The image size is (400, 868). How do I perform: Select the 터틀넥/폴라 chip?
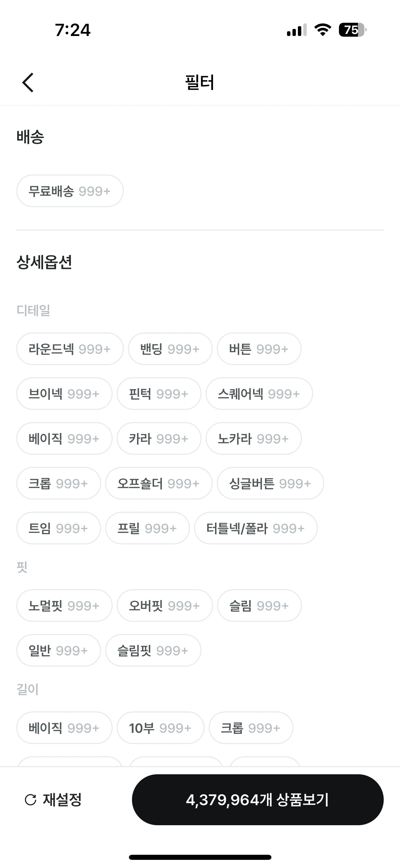point(256,528)
